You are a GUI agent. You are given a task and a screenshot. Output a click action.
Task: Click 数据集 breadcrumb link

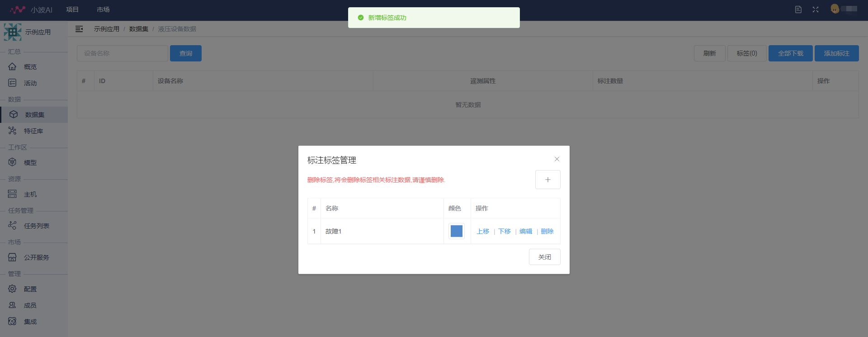coord(139,29)
